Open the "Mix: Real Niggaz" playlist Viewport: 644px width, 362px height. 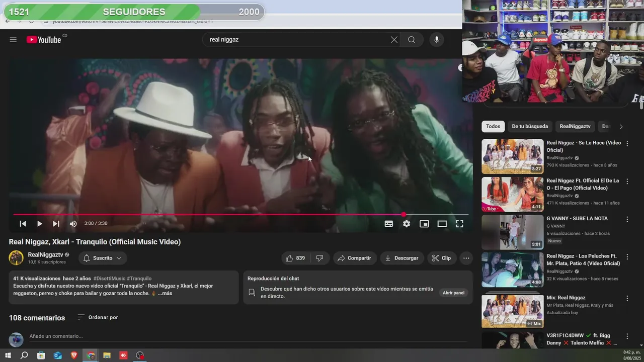coord(512,310)
